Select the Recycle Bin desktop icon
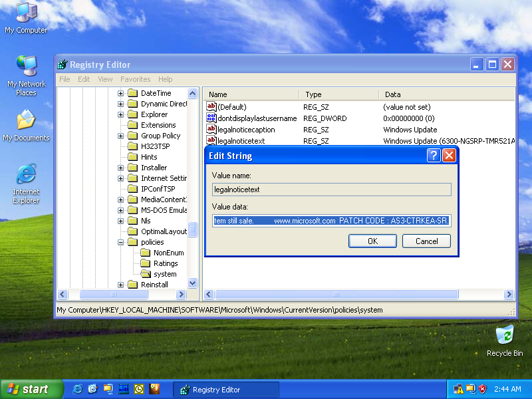 [x=505, y=341]
